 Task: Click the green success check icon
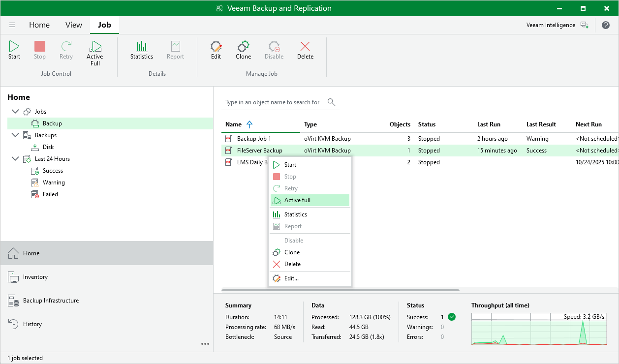(x=452, y=317)
